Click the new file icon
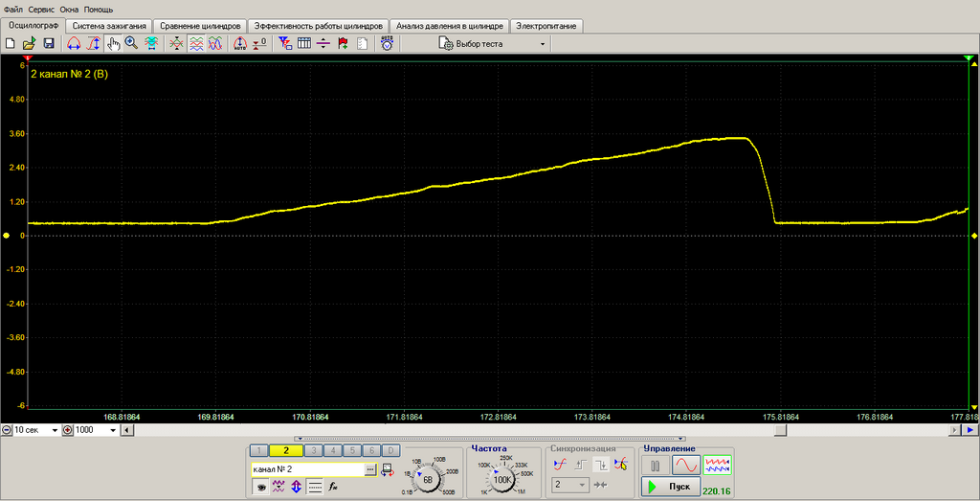The width and height of the screenshot is (980, 501). point(10,44)
